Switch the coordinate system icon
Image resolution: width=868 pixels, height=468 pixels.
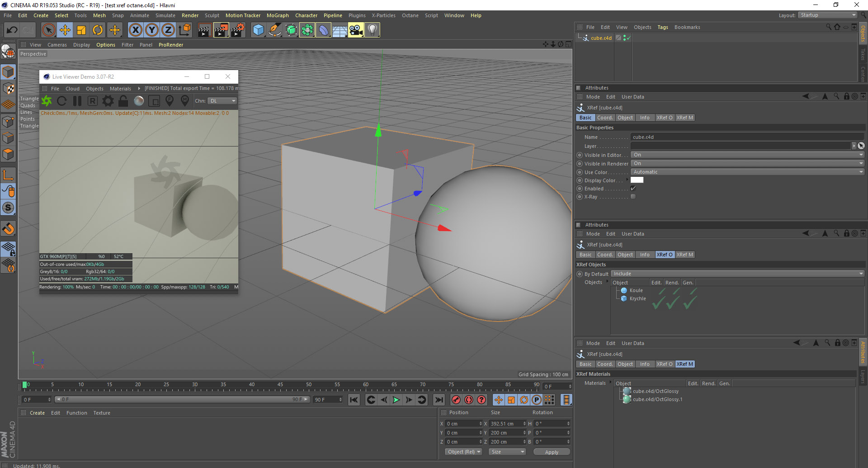pos(184,30)
